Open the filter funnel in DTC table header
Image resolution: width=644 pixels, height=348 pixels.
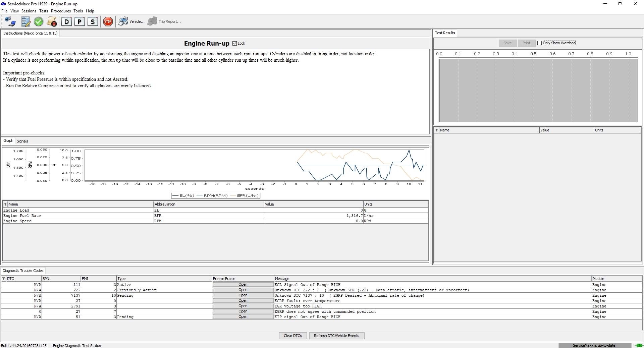coord(4,279)
